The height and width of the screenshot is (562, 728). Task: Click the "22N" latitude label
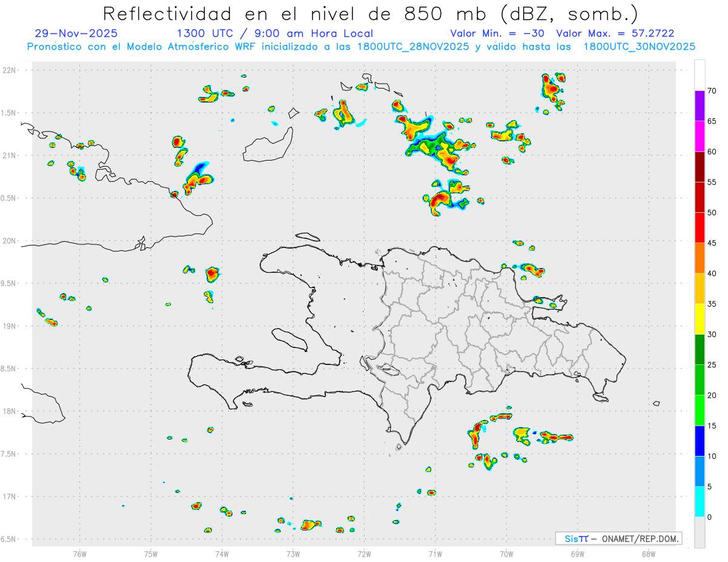tap(9, 70)
